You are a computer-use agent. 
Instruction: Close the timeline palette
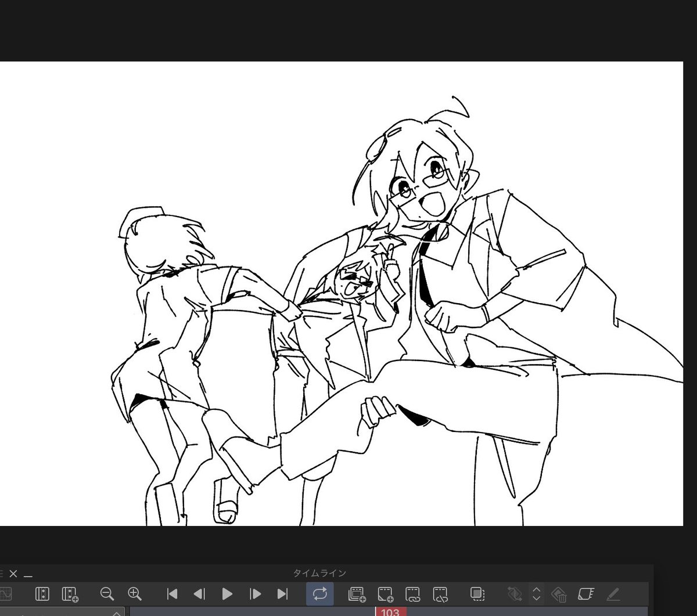pos(13,574)
